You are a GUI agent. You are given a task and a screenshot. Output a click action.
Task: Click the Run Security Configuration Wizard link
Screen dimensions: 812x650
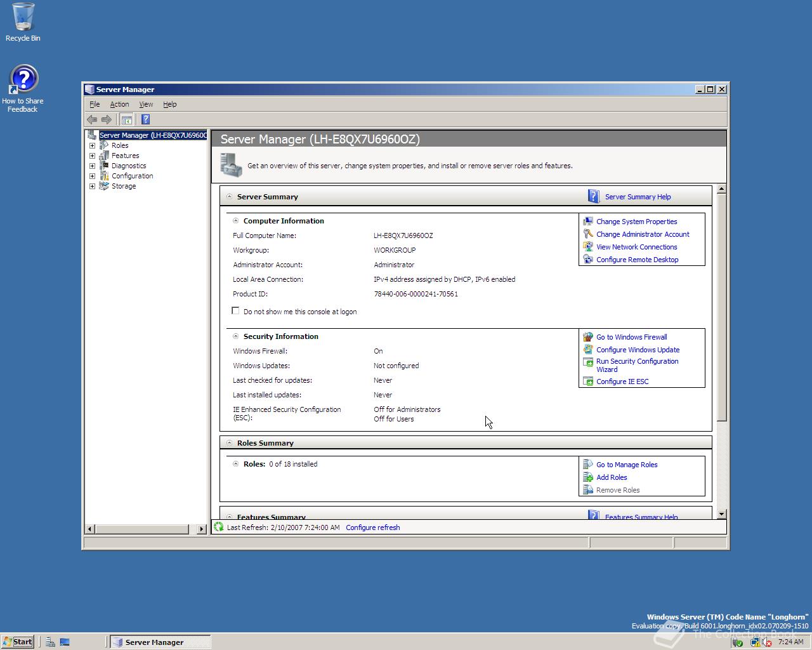click(x=637, y=365)
